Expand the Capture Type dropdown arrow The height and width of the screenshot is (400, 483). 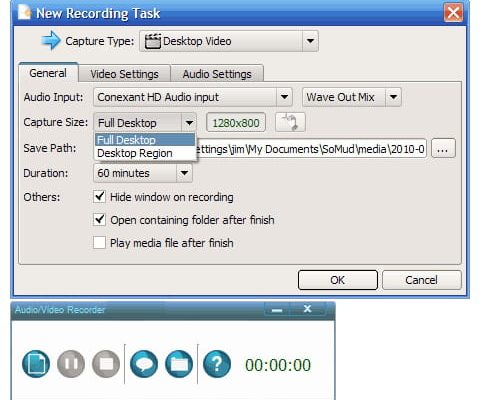[x=310, y=41]
